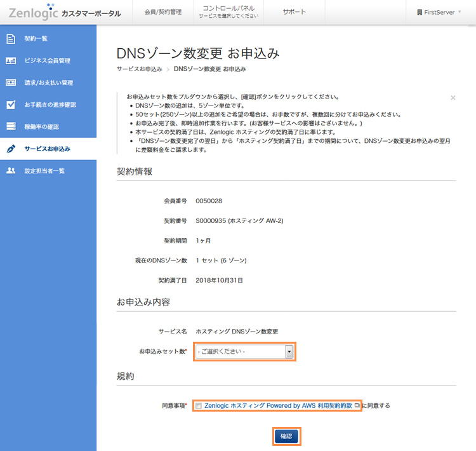Screen dimensions: 476x451
Task: Open the Zenlogic ホスティング 利用契約約款 link
Action: click(277, 405)
